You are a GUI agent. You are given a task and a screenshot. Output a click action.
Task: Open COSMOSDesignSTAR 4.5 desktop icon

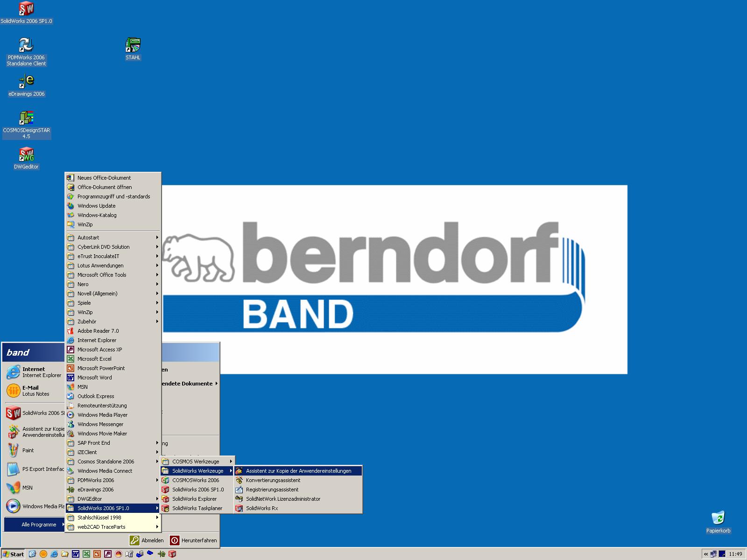coord(26,125)
